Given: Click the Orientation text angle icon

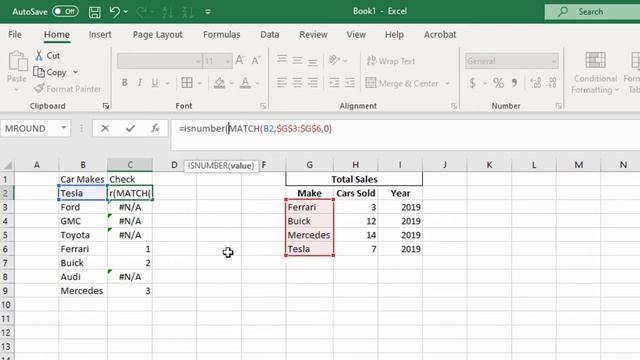Looking at the screenshot, I should click(334, 60).
